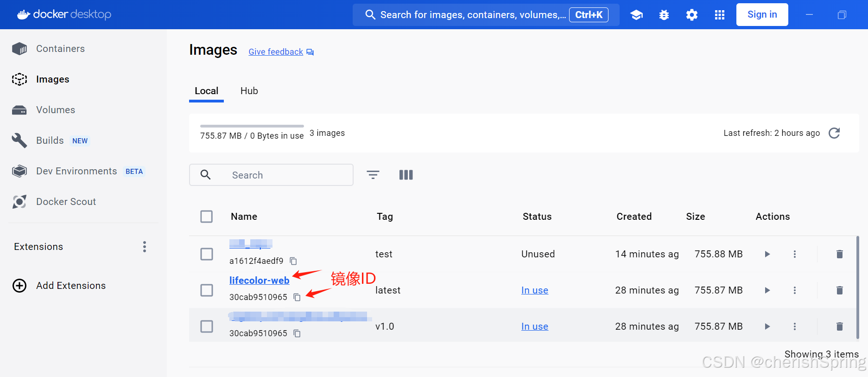This screenshot has height=377, width=868.
Task: Click the images table vertical scrollbar
Action: (857, 288)
